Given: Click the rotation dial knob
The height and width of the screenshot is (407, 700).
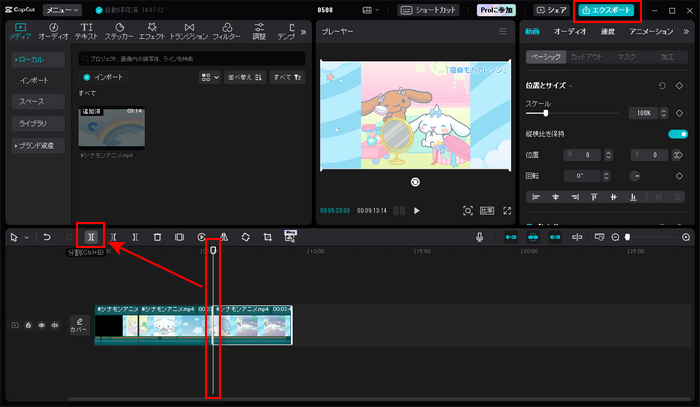Looking at the screenshot, I should coord(635,176).
